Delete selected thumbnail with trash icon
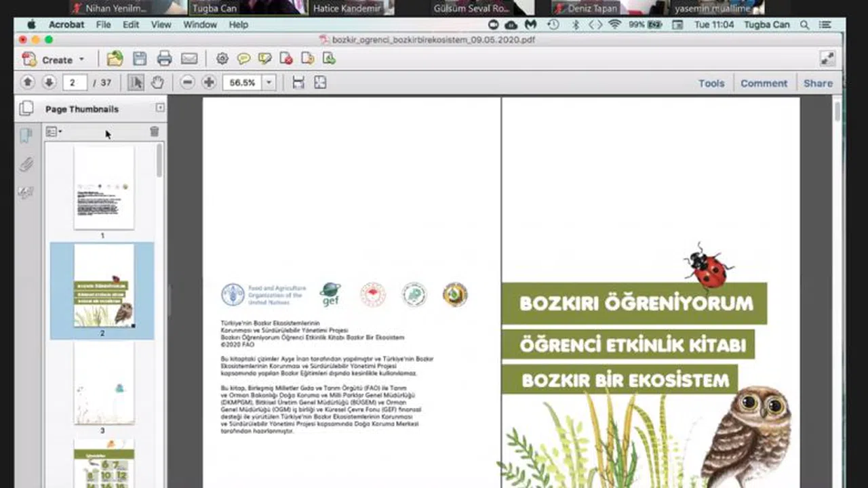This screenshot has width=868, height=488. point(155,131)
